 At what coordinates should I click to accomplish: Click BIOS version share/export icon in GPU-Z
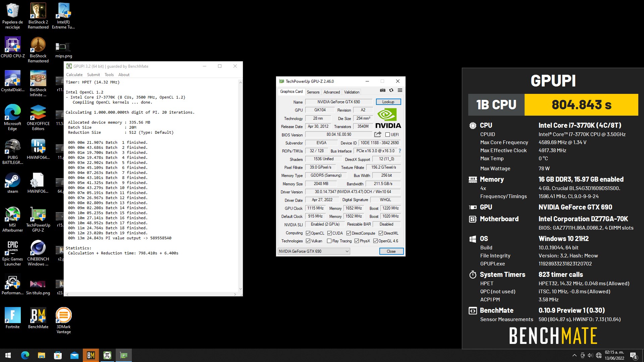(378, 134)
